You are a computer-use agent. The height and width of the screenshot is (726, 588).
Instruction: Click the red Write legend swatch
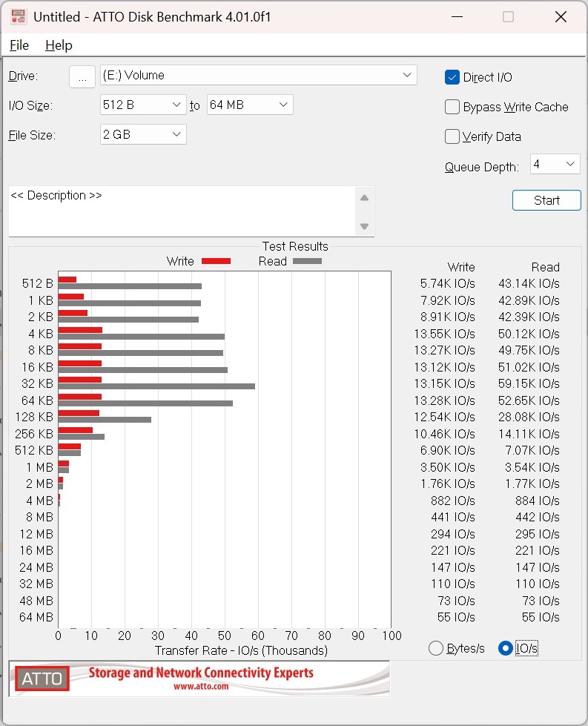[216, 261]
